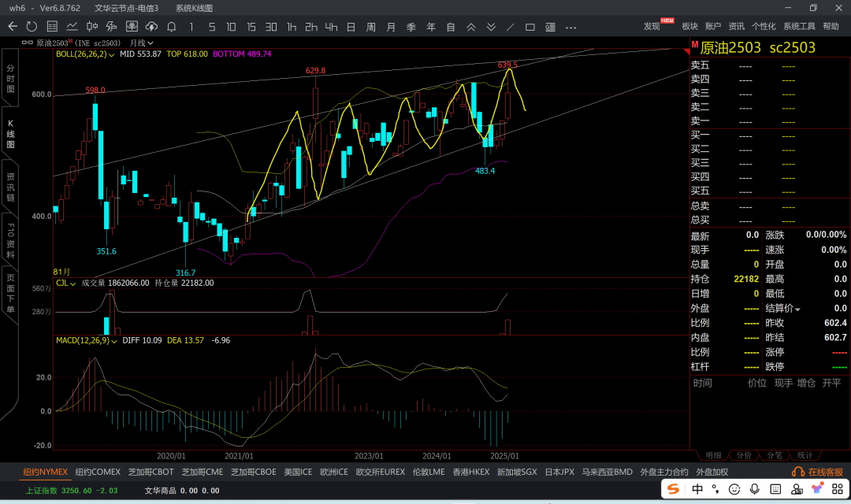
Task: Open the 分时图 side panel tab
Action: point(10,79)
